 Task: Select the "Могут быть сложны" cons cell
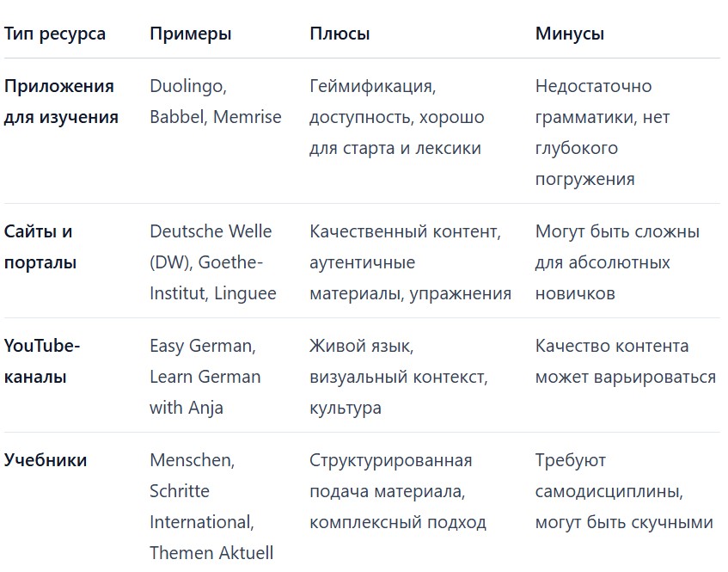click(x=616, y=262)
